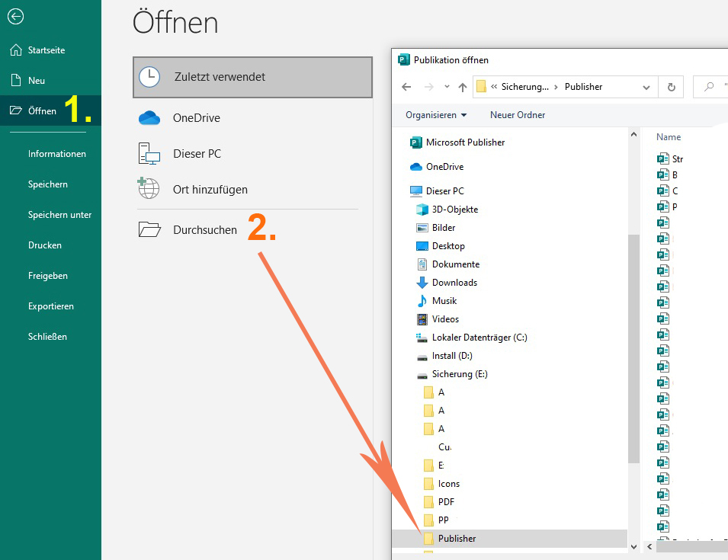Select the Videos folder

click(x=438, y=319)
